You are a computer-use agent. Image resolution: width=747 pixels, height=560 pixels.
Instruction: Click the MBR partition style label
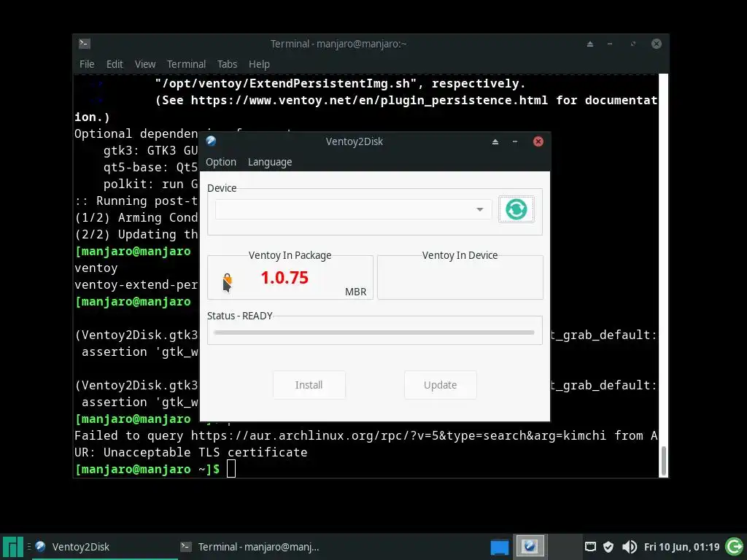(355, 292)
